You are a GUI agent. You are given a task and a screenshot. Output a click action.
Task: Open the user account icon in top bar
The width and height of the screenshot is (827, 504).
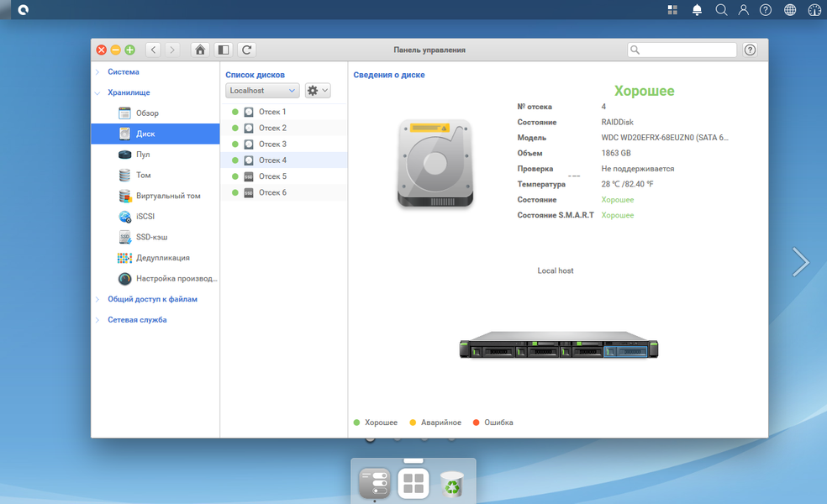point(743,10)
